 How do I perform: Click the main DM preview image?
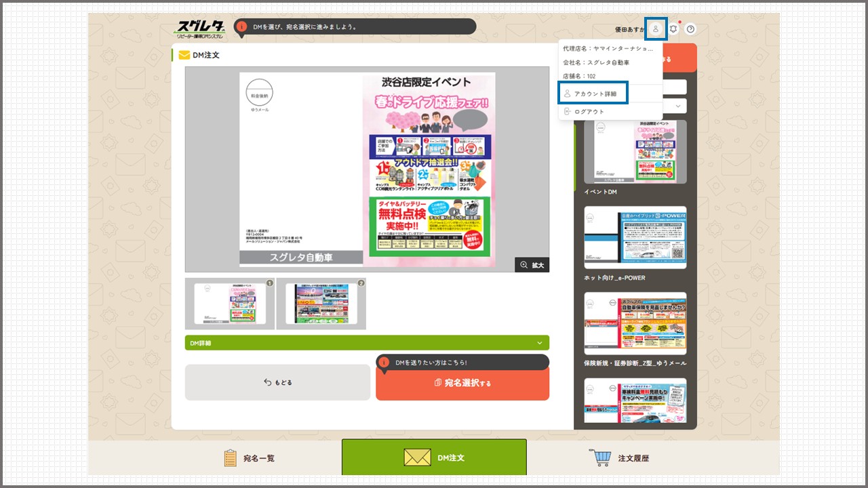click(x=367, y=169)
